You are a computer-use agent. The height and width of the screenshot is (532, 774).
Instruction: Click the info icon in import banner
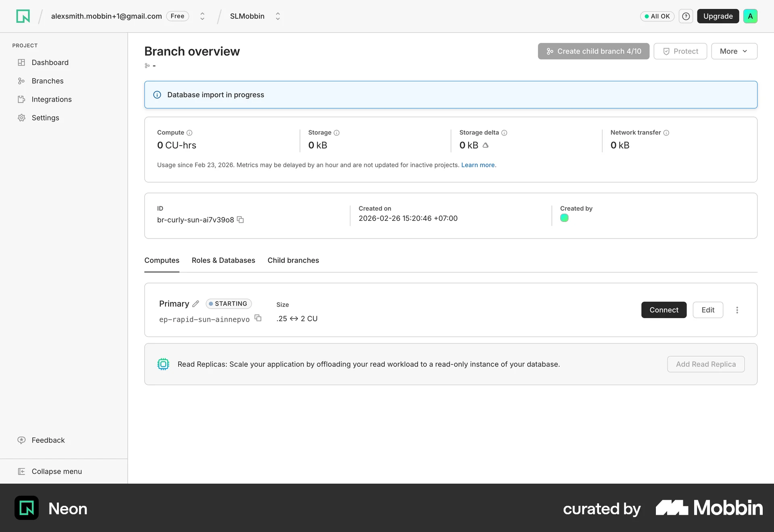coord(157,95)
